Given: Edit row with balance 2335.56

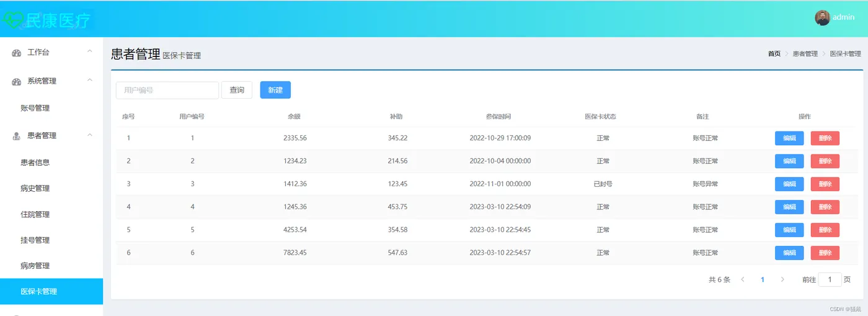Looking at the screenshot, I should 789,138.
